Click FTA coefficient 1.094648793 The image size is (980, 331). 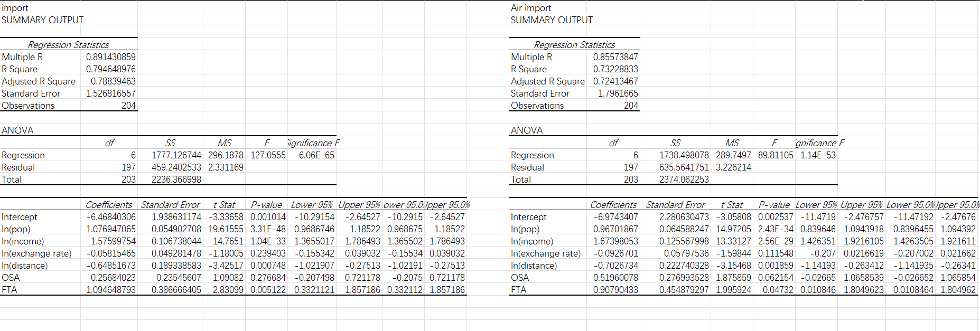coord(111,290)
